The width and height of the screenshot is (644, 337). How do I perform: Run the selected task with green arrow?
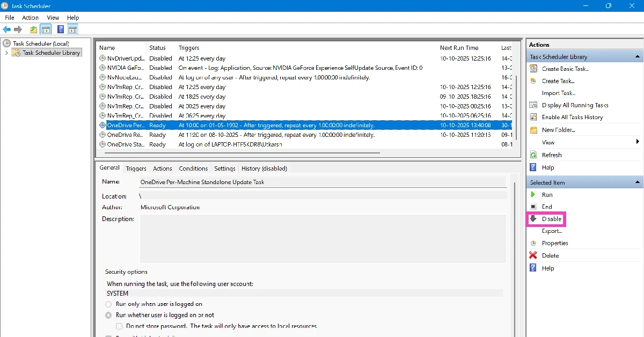(x=547, y=195)
